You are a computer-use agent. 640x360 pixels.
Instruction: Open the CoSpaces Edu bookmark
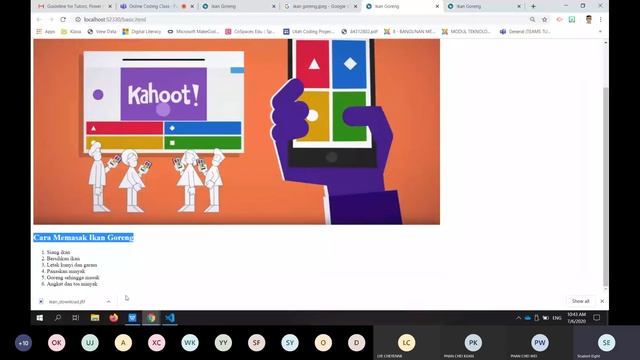(x=250, y=31)
